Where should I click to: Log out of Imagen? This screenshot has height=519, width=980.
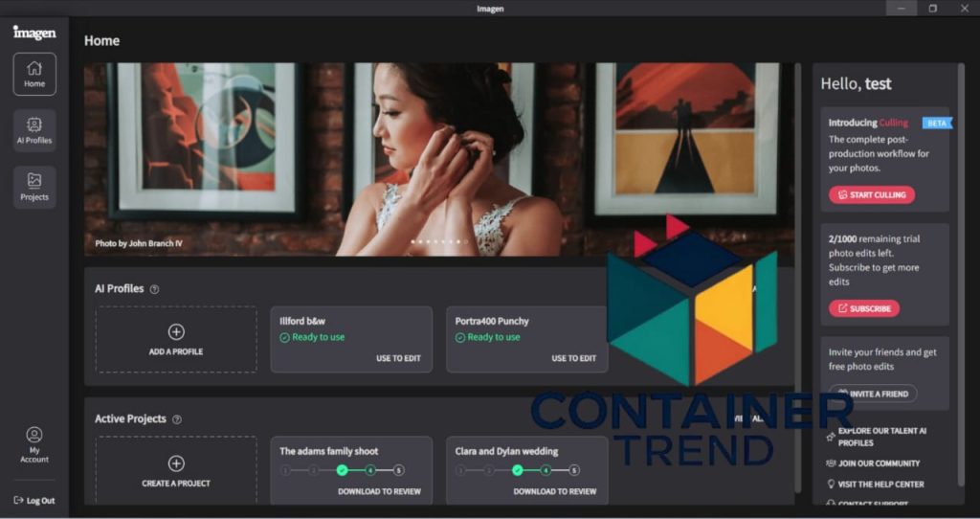tap(34, 500)
